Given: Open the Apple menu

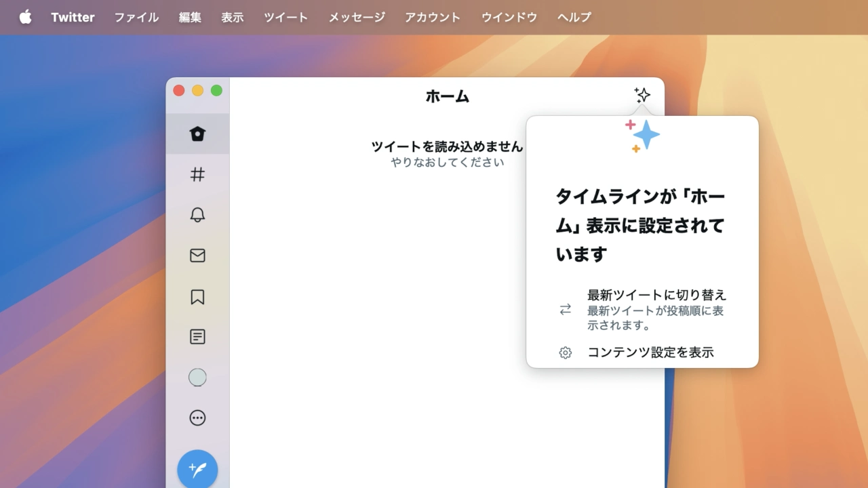Looking at the screenshot, I should click(x=25, y=17).
